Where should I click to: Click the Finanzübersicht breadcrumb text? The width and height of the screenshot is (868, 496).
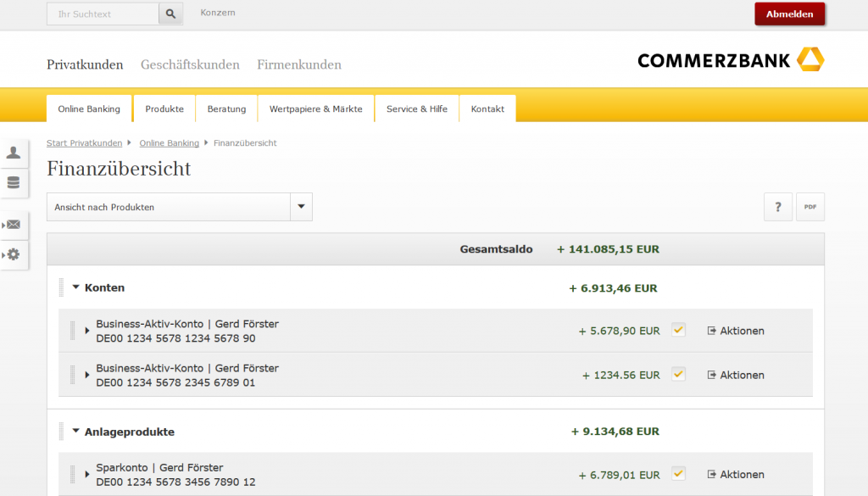245,142
